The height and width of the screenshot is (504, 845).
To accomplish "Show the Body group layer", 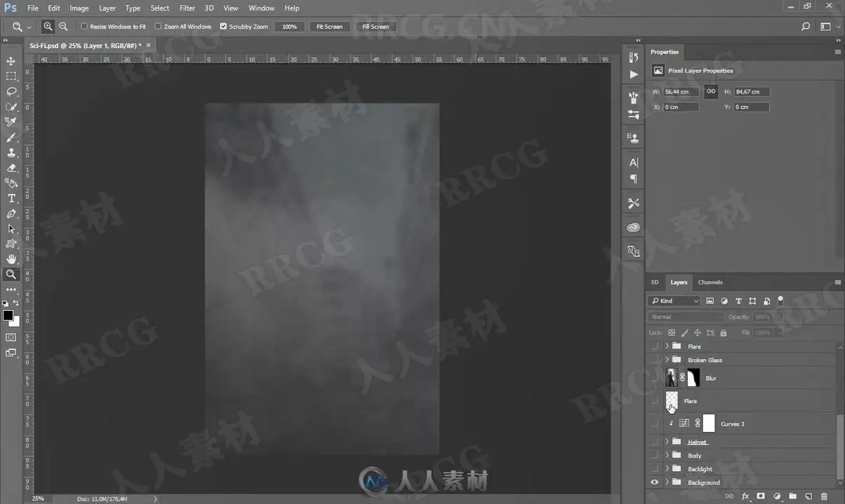I will (x=654, y=456).
